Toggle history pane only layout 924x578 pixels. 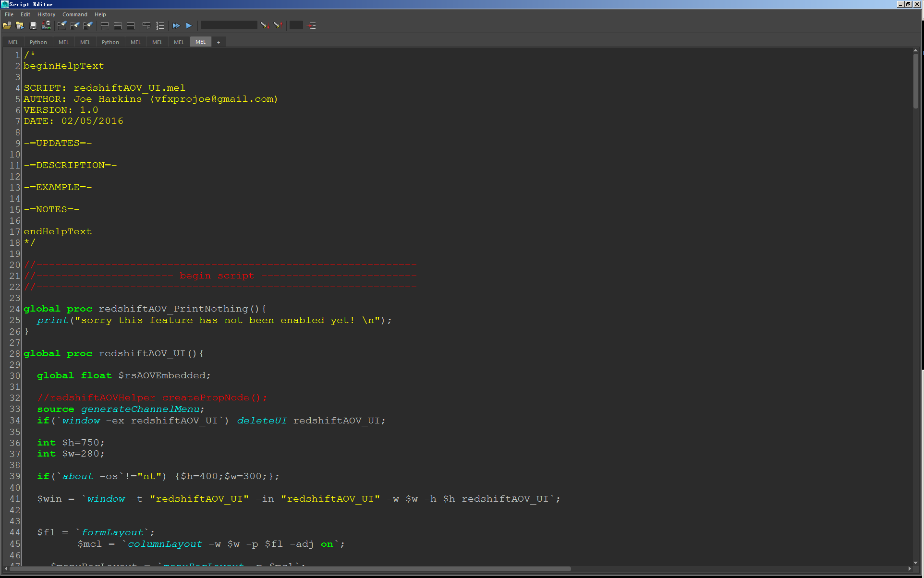point(104,25)
